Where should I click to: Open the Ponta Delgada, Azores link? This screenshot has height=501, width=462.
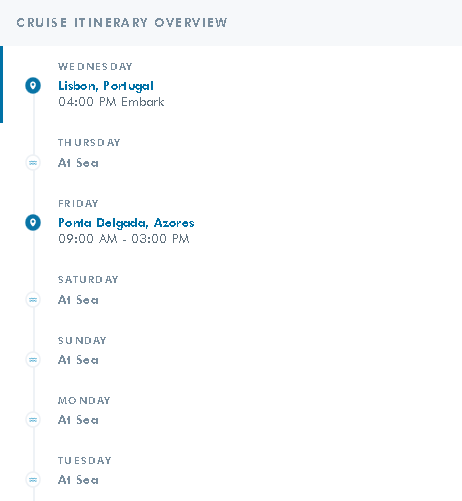126,223
